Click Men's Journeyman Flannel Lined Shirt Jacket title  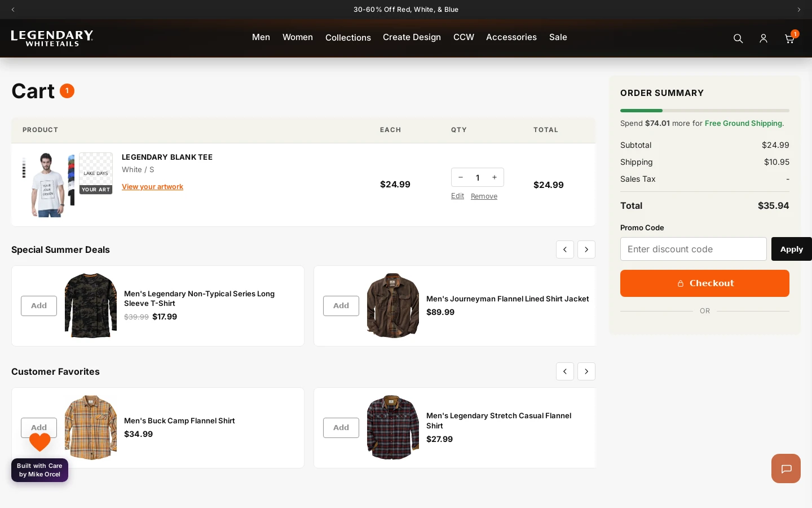click(x=507, y=299)
